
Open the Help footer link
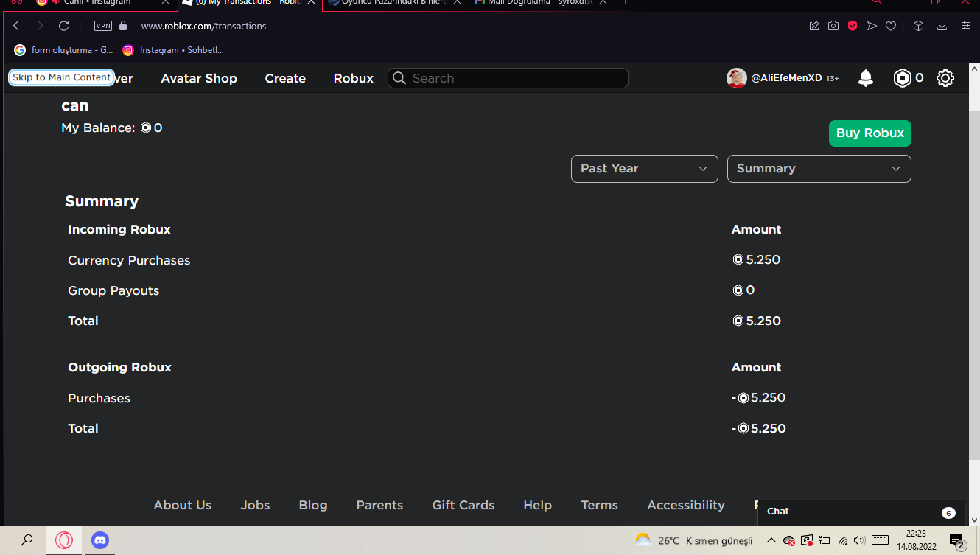[x=538, y=505]
